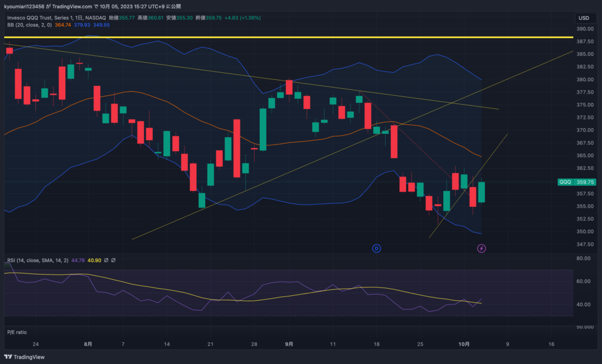Viewport: 602px width, 364px height.
Task: Click the date axis label 28
Action: pos(254,344)
